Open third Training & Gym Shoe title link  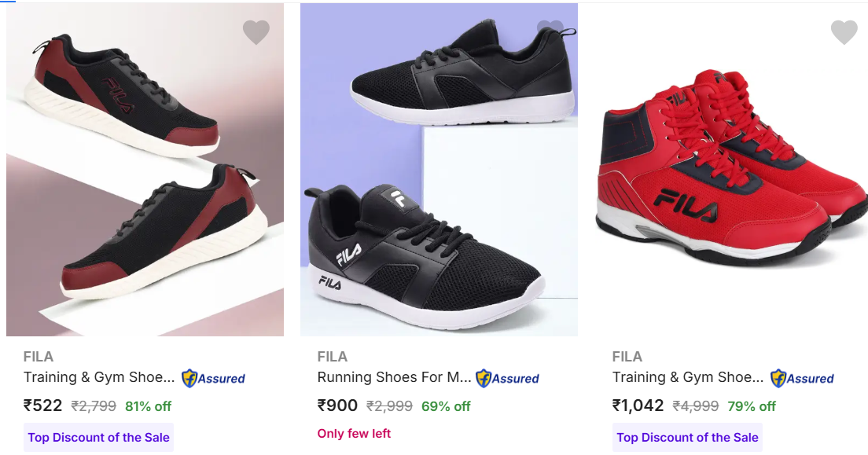point(688,377)
